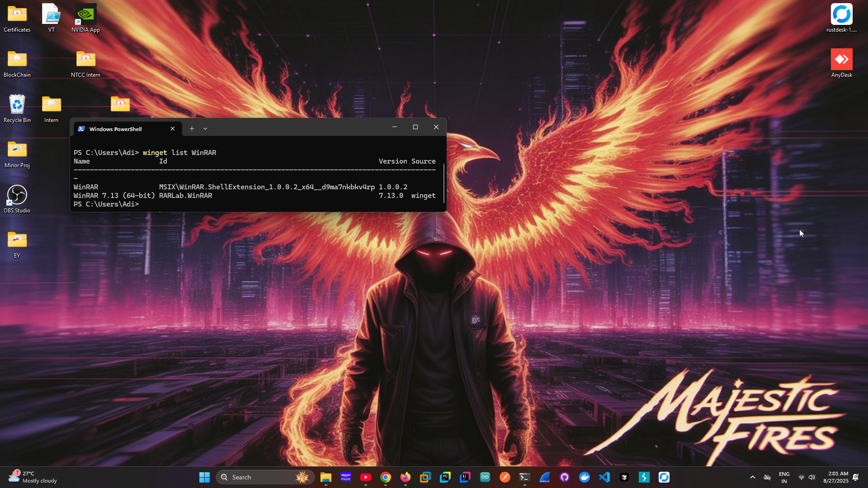This screenshot has height=488, width=868.
Task: Open Google Chrome from the taskbar
Action: coord(386,477)
